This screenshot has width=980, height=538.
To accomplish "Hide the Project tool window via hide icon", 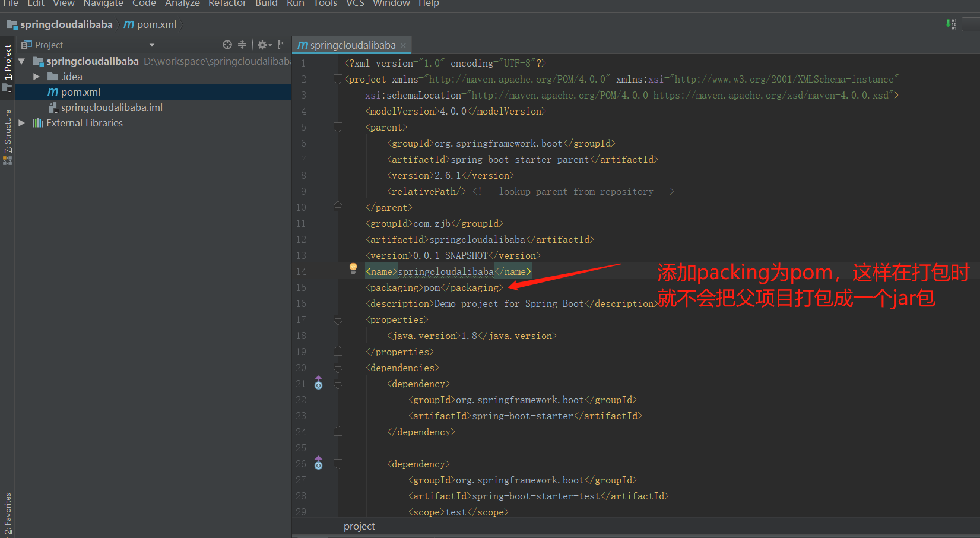I will 282,45.
